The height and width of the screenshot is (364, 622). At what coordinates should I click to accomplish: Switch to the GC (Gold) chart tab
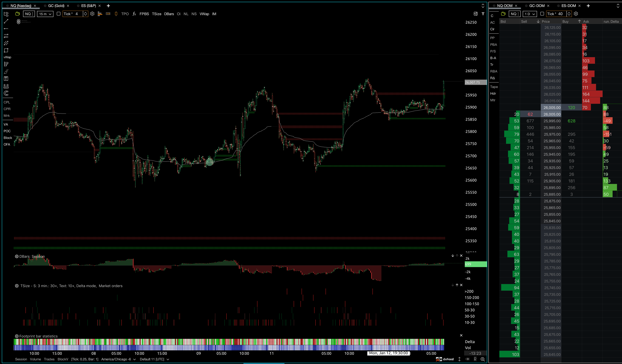click(56, 6)
